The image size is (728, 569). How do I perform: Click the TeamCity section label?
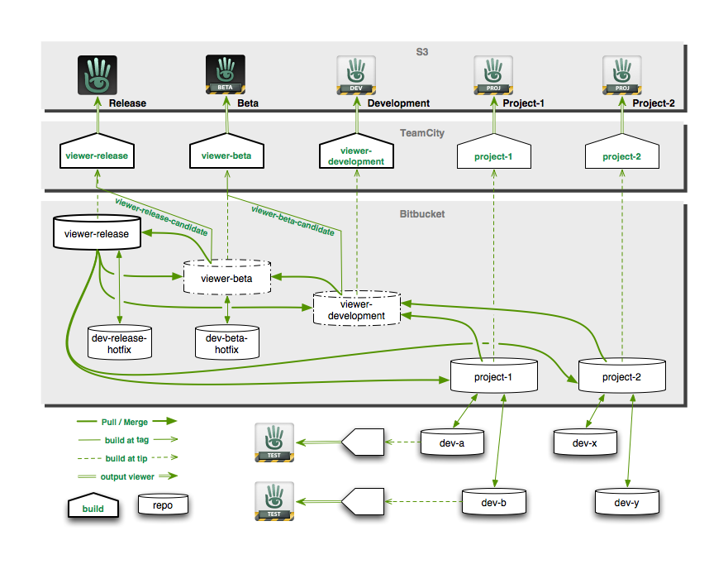tap(422, 133)
